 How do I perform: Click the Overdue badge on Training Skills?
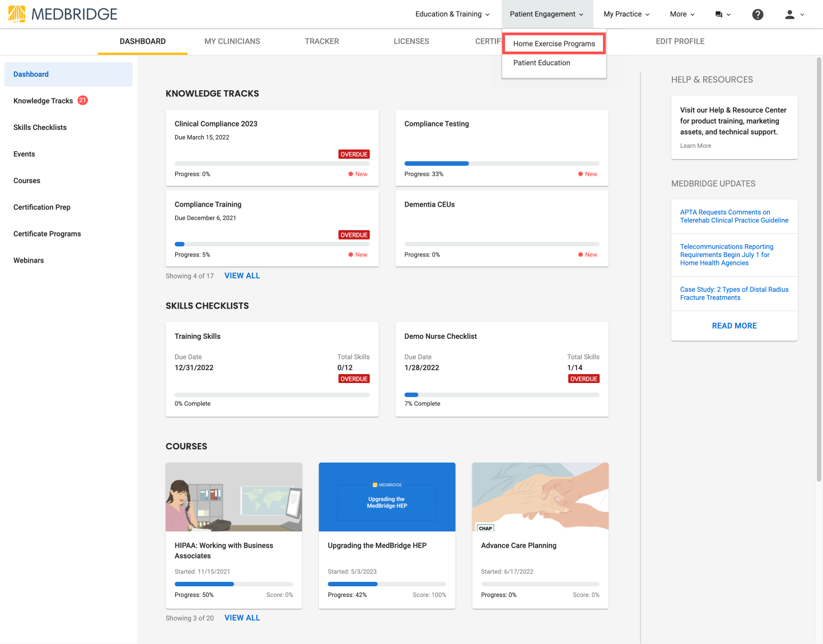354,379
